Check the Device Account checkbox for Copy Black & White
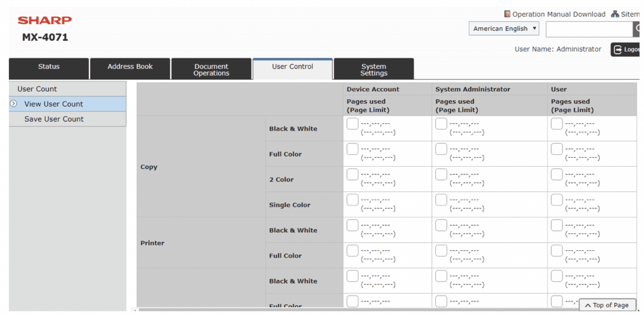Viewport: 644px width, 314px height. [x=352, y=124]
